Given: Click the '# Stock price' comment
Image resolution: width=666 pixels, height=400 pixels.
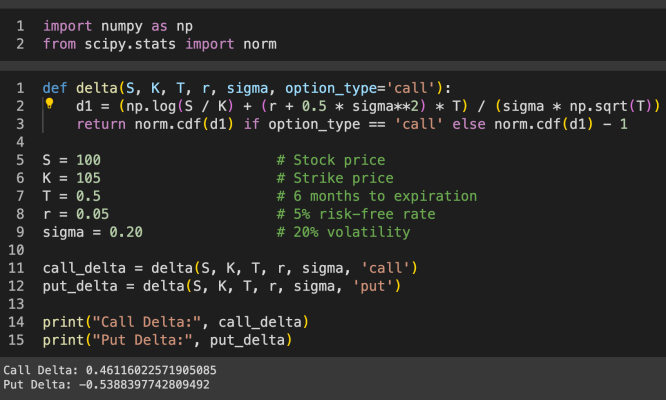Looking at the screenshot, I should tap(331, 160).
